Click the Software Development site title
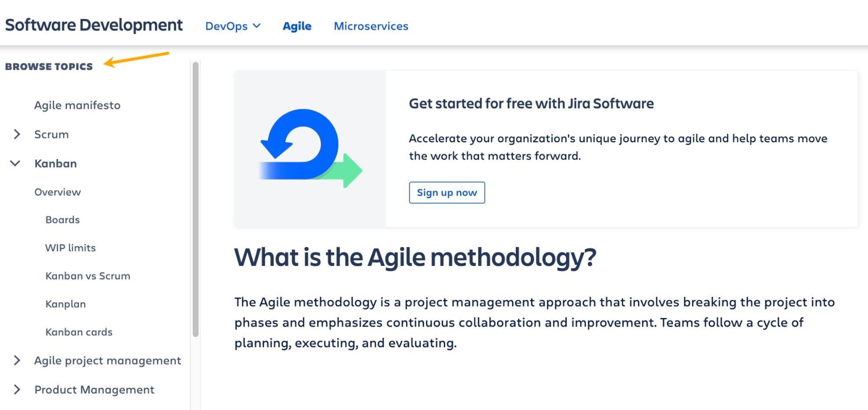The width and height of the screenshot is (868, 410). (x=94, y=25)
